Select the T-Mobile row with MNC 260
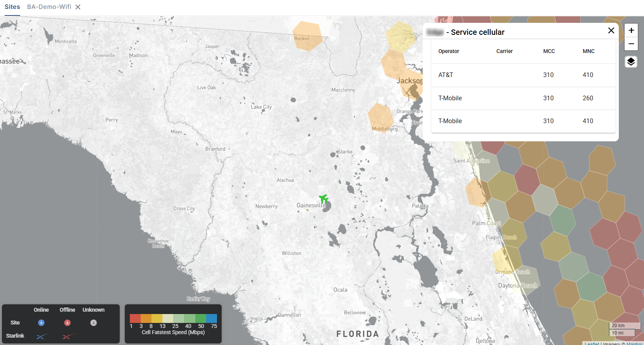The height and width of the screenshot is (345, 644). [x=523, y=98]
